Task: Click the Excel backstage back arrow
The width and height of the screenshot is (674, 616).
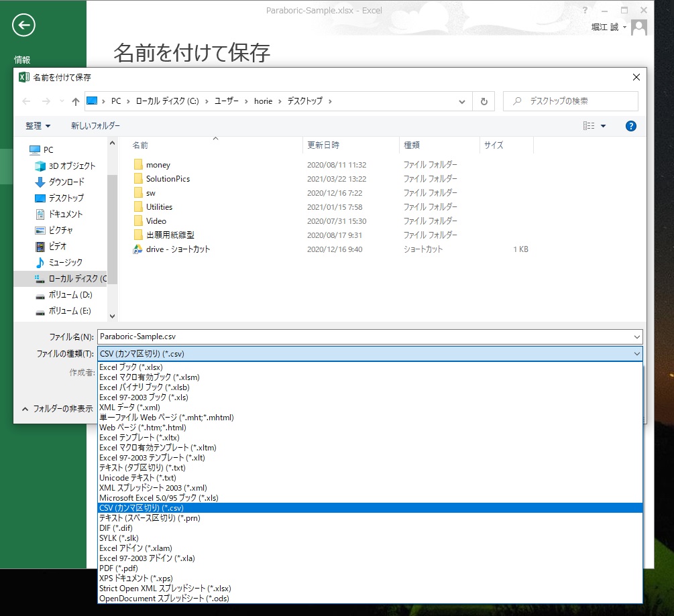Action: 23,25
